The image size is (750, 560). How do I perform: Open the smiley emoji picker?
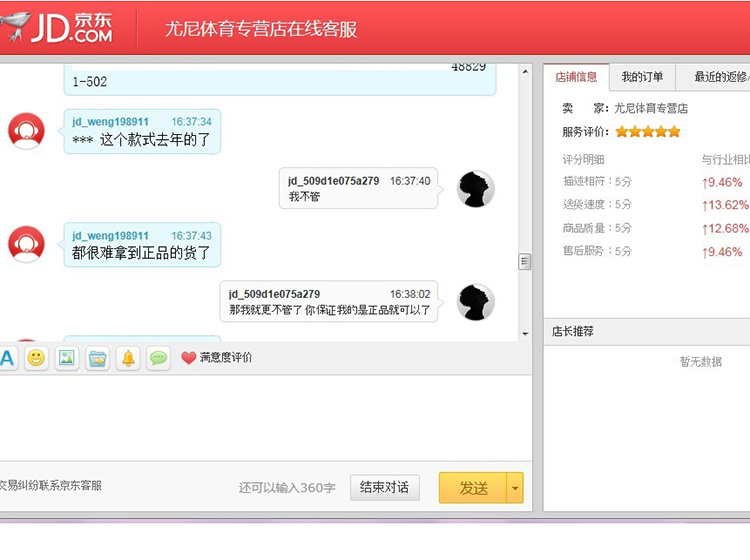pyautogui.click(x=36, y=358)
